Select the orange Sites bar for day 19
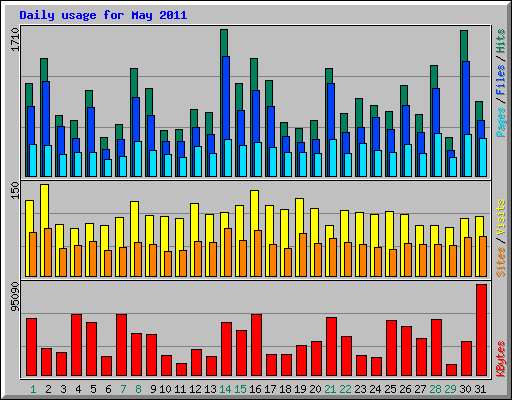This screenshot has width=512, height=400. click(303, 255)
